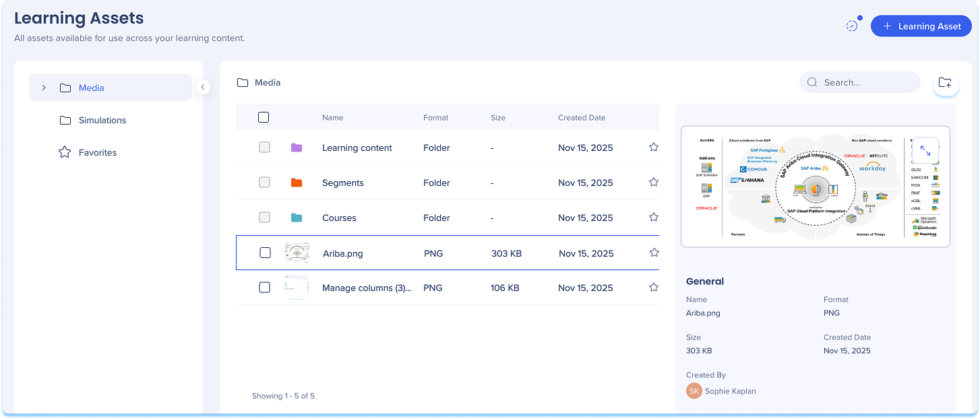The height and width of the screenshot is (419, 980).
Task: Select the Manage columns (3) checkbox
Action: pyautogui.click(x=264, y=288)
